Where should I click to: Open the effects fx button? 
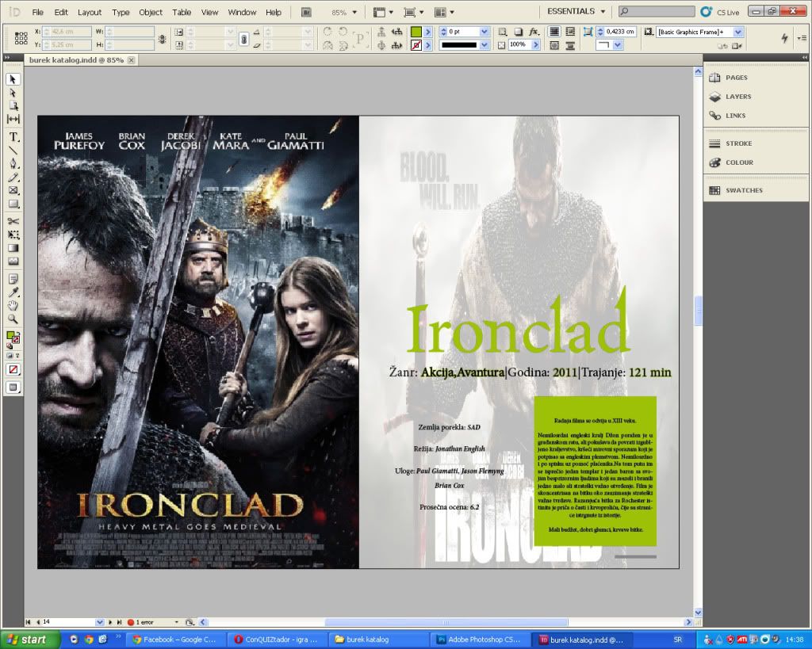[x=534, y=32]
